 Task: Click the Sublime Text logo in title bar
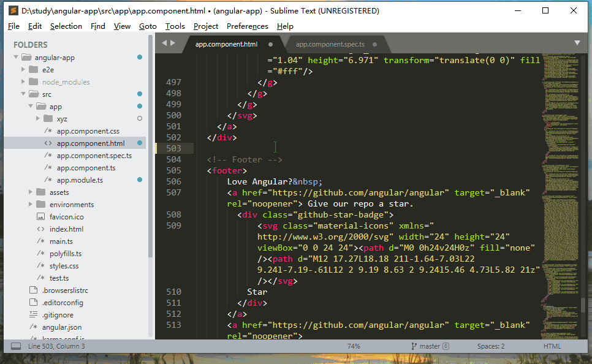[x=13, y=10]
